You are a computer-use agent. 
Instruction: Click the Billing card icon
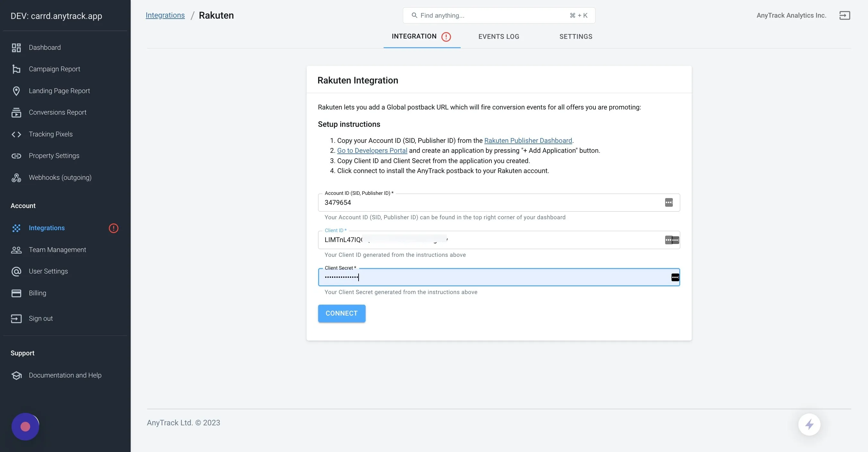click(16, 293)
